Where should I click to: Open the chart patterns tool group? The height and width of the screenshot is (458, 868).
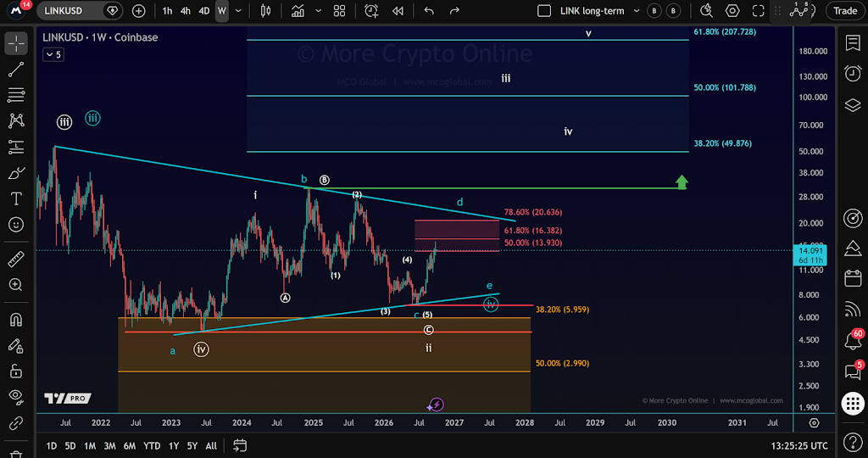point(16,120)
